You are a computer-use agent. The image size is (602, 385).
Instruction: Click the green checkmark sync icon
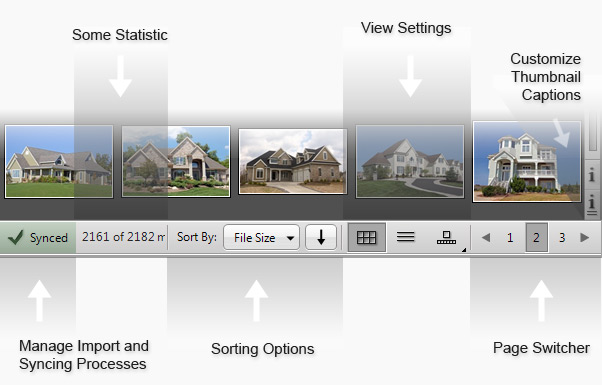pyautogui.click(x=15, y=237)
